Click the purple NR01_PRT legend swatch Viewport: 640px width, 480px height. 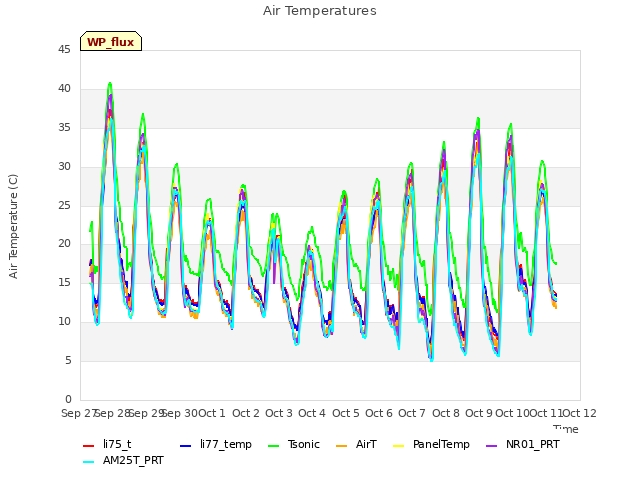pos(492,446)
